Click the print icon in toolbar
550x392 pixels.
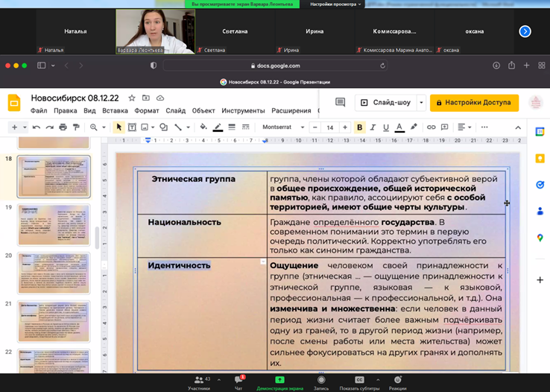[x=63, y=127]
